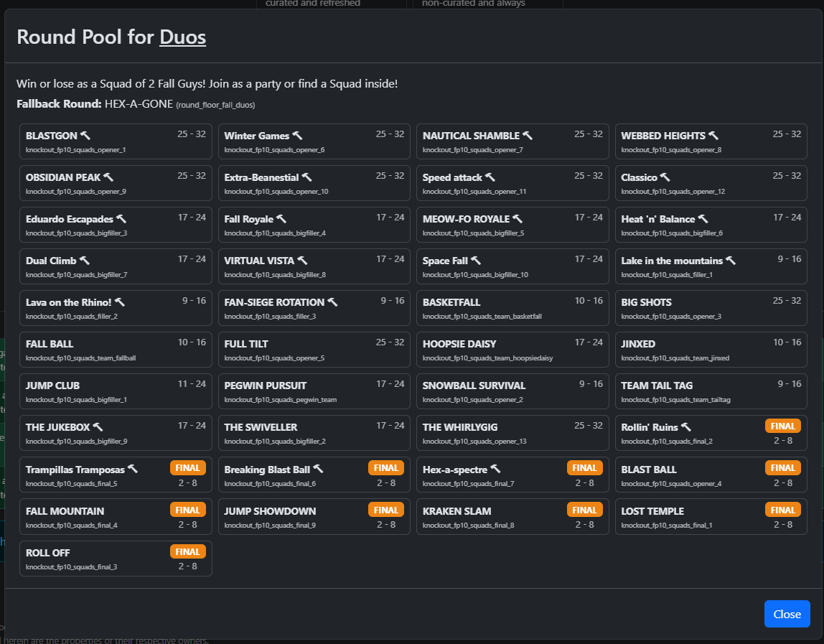This screenshot has width=824, height=644.
Task: Click the FINAL badge on Rollin' Ruins
Action: coord(782,426)
